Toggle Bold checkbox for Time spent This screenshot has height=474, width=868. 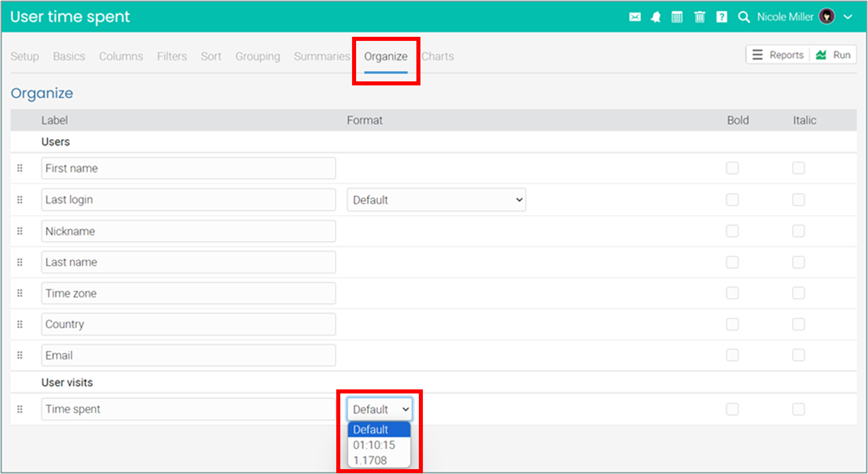(x=732, y=409)
